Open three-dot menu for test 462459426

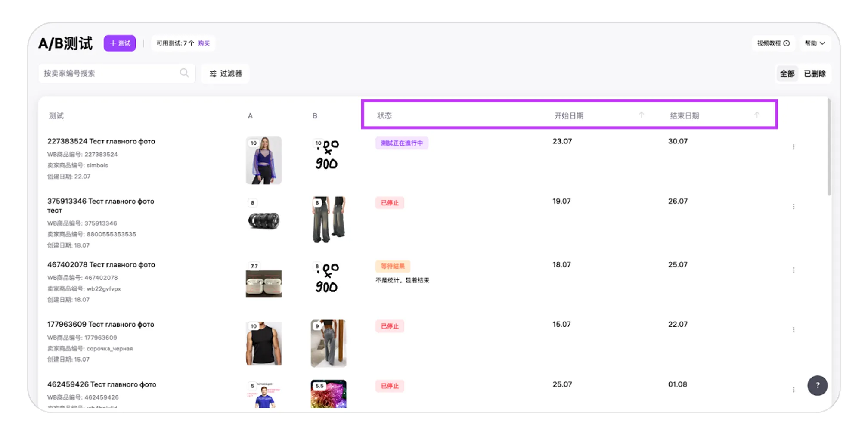tap(794, 390)
